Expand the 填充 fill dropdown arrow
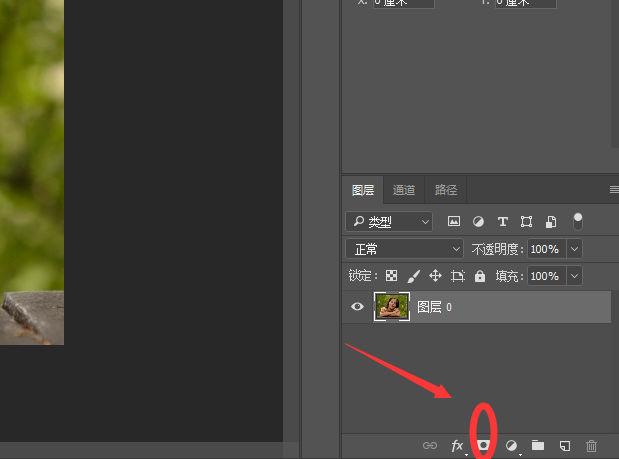This screenshot has height=459, width=619. (x=575, y=276)
